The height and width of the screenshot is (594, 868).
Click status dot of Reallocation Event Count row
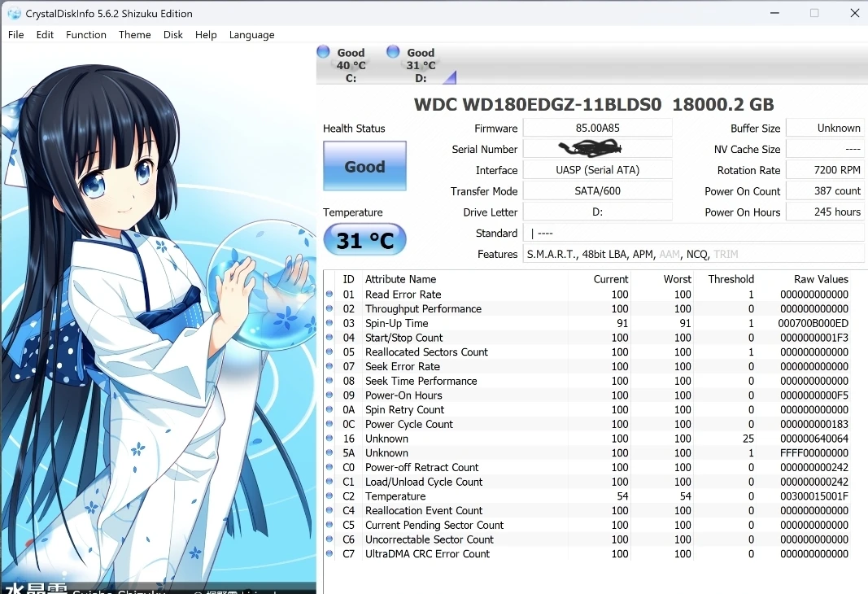pos(330,510)
